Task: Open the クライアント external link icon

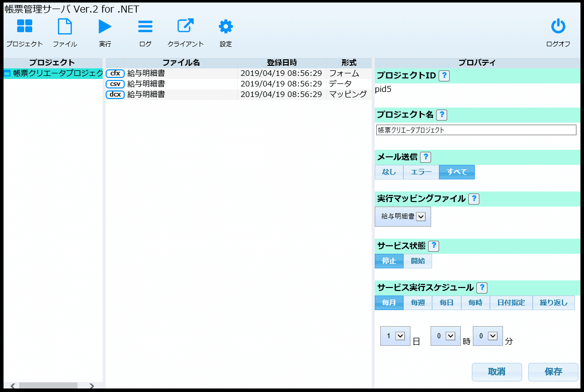Action: click(186, 26)
